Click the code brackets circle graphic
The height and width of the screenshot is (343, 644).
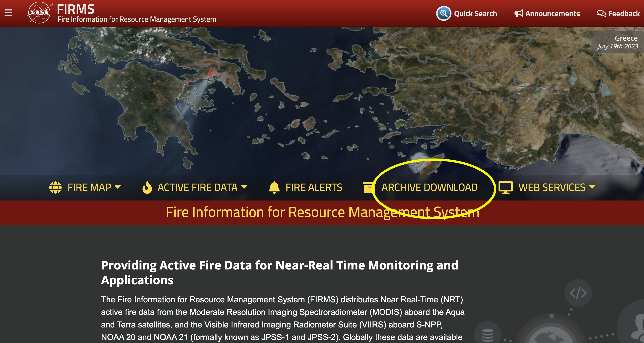click(578, 293)
